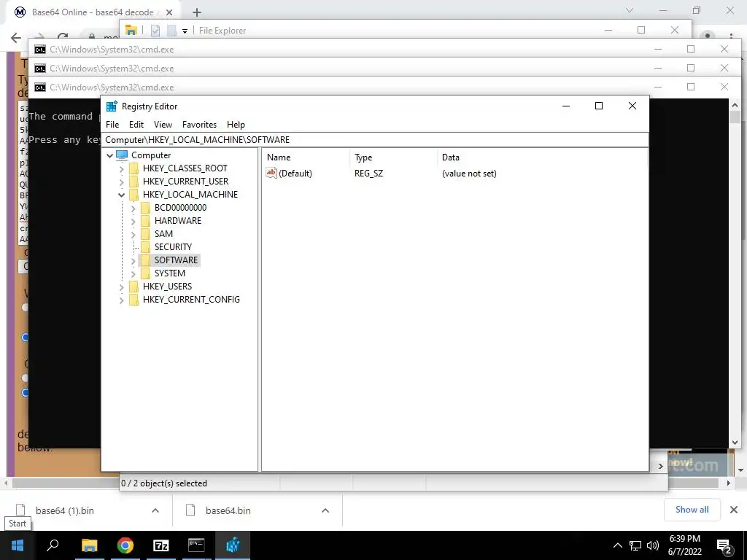Click the (value not set) data cell
The image size is (747, 560).
point(469,174)
